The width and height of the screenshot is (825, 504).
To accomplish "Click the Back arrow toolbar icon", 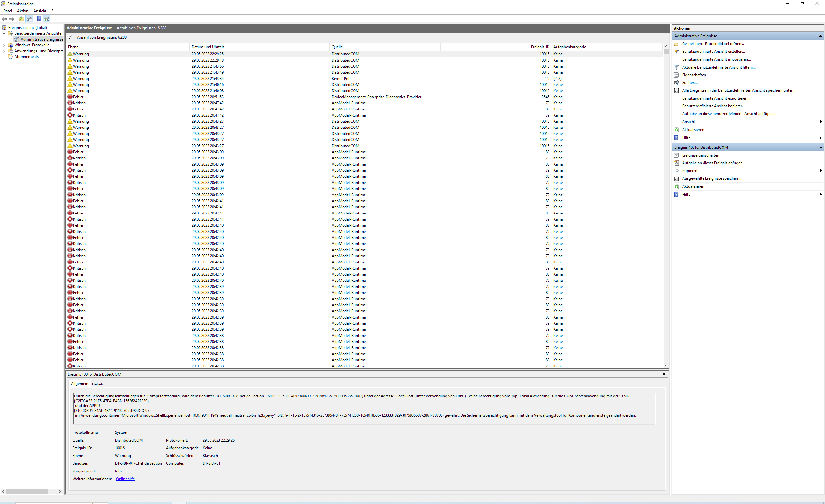I will 5,19.
